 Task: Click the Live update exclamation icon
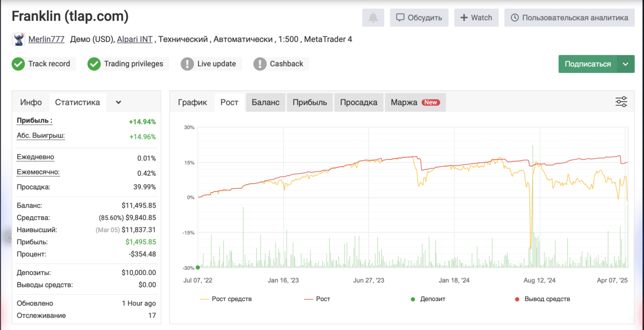(187, 64)
